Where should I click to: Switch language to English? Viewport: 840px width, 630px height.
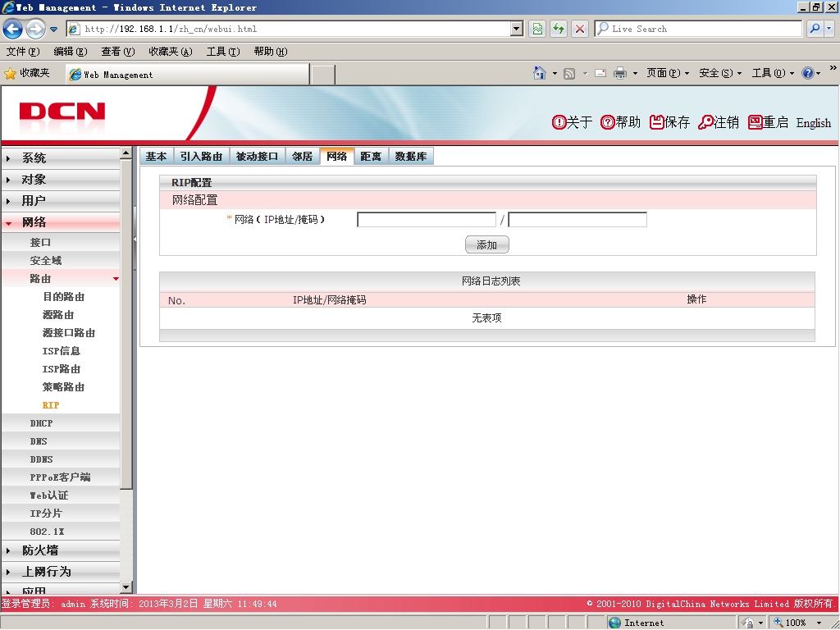[813, 123]
